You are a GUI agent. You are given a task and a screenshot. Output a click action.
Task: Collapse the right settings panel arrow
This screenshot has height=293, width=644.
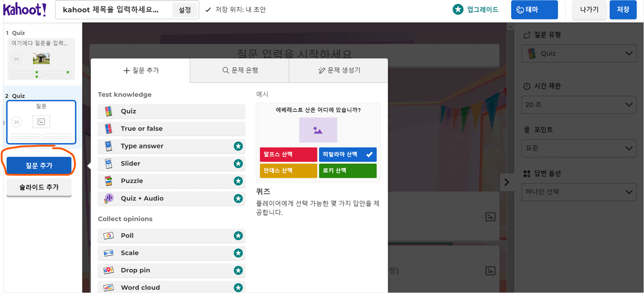coord(507,182)
